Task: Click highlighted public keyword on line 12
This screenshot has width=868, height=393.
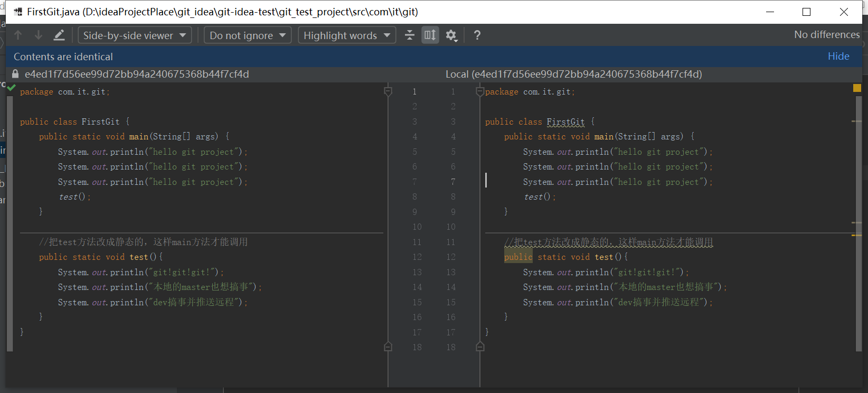Action: click(518, 257)
